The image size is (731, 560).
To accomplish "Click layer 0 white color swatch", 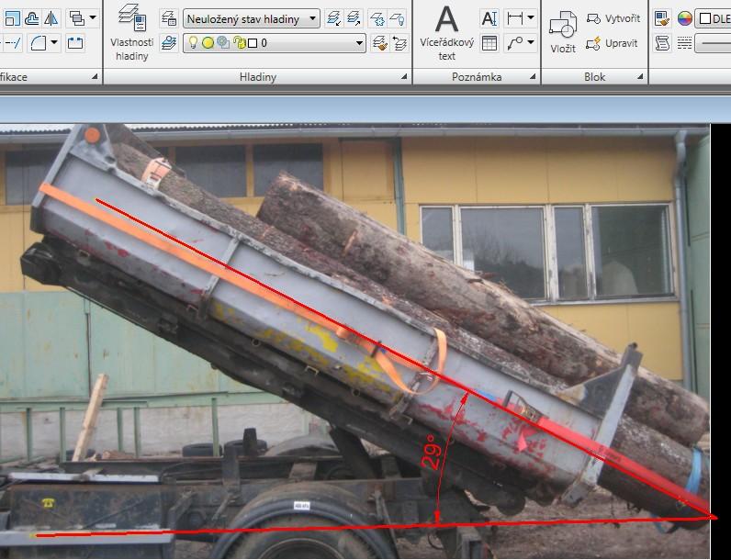I will pos(253,43).
